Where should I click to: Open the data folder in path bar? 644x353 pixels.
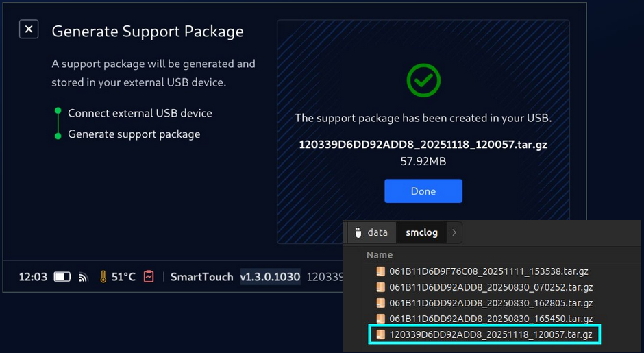click(377, 232)
